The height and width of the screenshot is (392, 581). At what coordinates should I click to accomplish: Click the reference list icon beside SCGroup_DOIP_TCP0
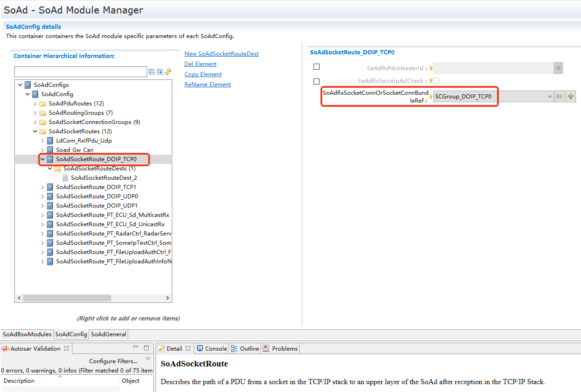[560, 97]
